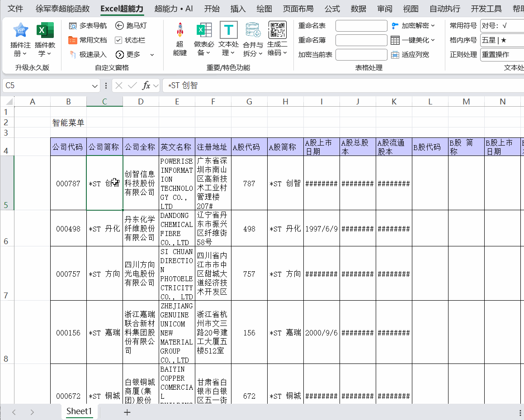The width and height of the screenshot is (524, 420).
Task: Switch to the 页面布局 tab
Action: [298, 9]
